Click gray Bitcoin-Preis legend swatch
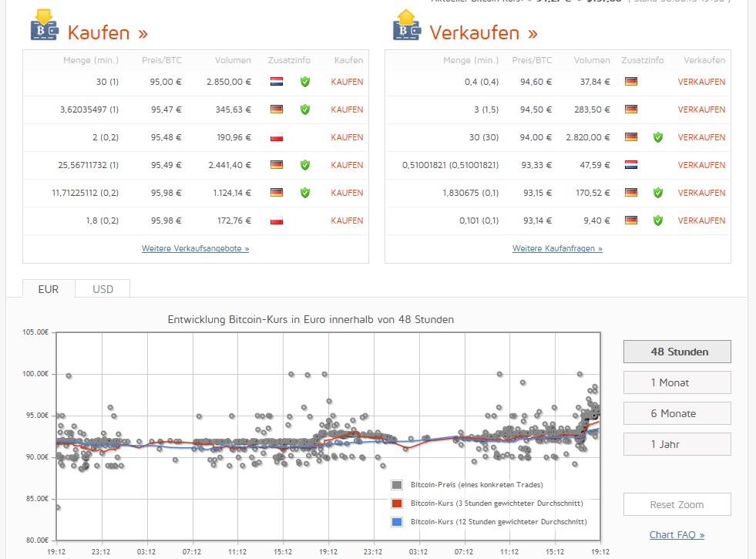This screenshot has height=559, width=756. tap(398, 485)
